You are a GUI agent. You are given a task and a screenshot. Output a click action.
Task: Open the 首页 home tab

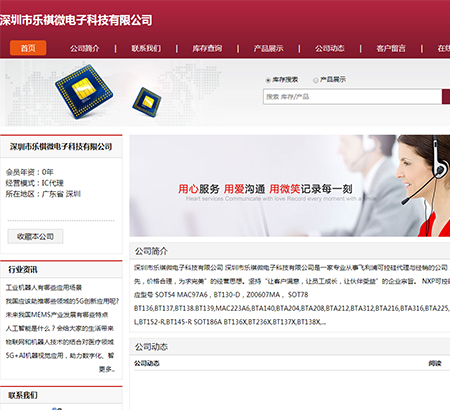pyautogui.click(x=28, y=48)
